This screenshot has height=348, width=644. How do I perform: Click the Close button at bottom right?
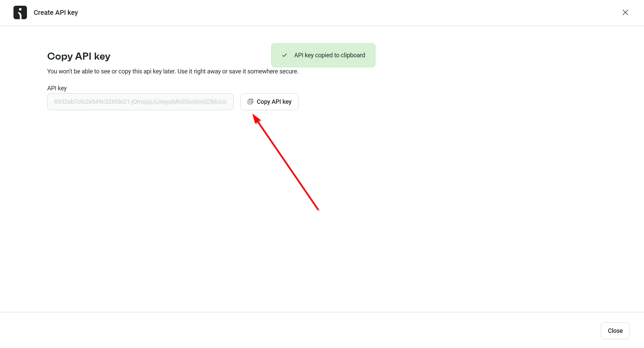pos(615,331)
